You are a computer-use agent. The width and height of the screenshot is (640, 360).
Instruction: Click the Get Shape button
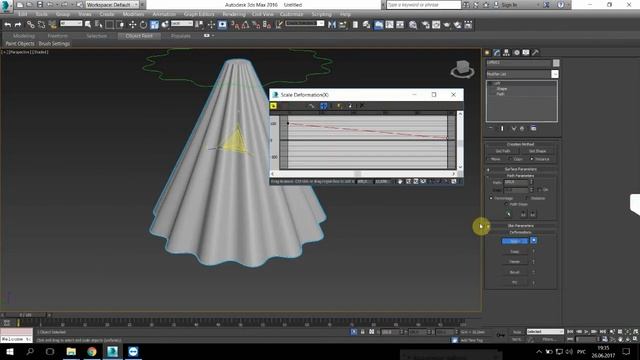tap(538, 151)
